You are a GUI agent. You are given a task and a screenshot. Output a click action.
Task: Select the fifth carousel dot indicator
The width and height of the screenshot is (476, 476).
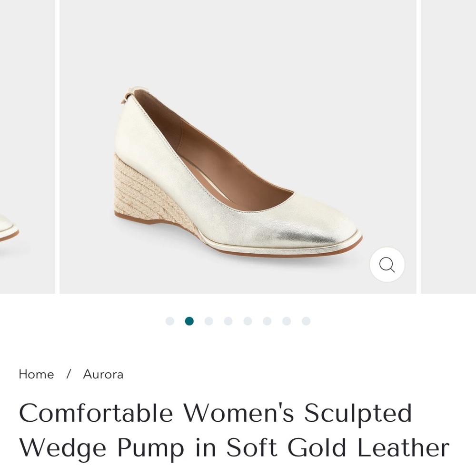(248, 321)
